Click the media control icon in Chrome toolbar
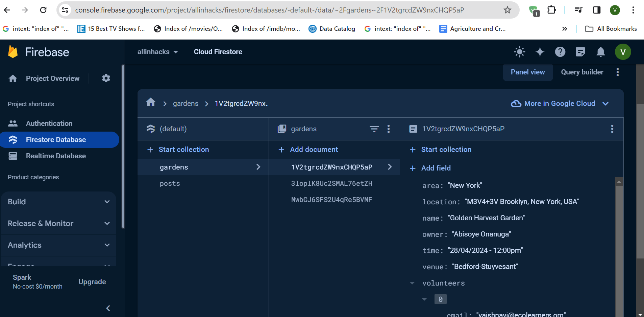 (x=578, y=10)
